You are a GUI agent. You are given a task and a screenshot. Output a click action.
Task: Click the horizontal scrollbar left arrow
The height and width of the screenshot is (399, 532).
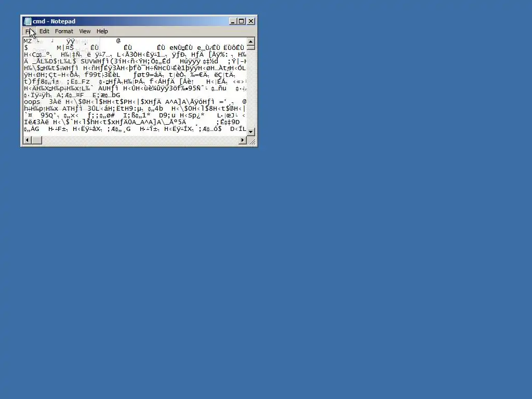[x=27, y=140]
